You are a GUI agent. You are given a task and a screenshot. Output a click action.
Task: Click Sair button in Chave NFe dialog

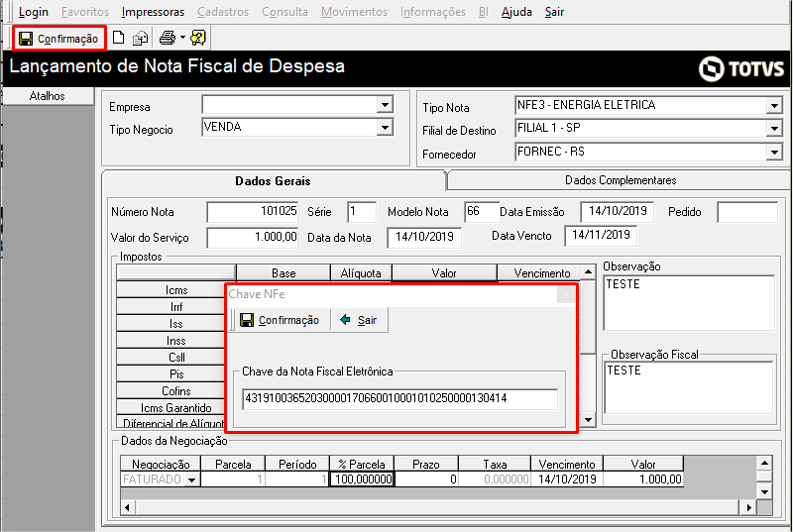click(359, 320)
